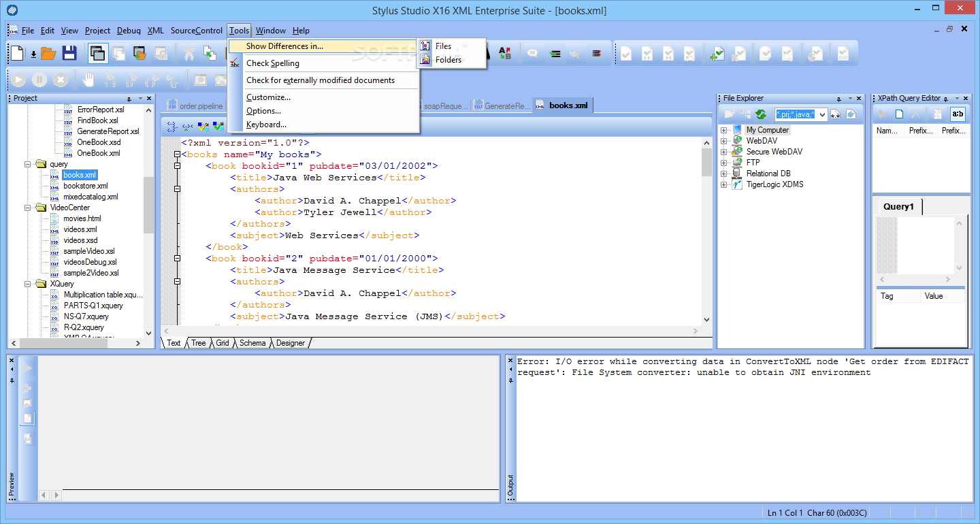Expand the TigerLogic XDMS node
The height and width of the screenshot is (524, 980).
pos(724,184)
